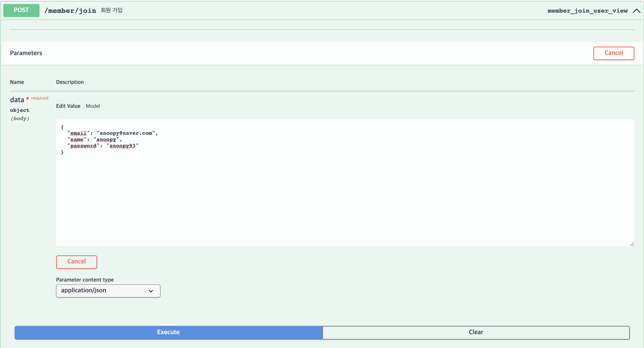Click the Parameters section heading
644x348 pixels.
[26, 53]
